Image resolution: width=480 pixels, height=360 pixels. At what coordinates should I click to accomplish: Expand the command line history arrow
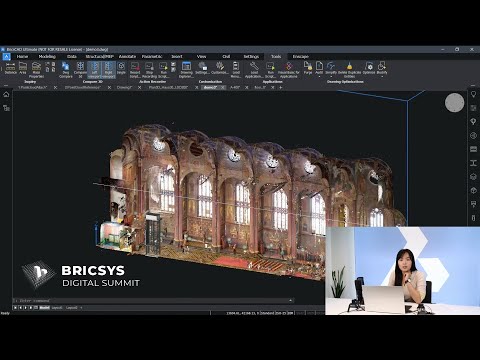(290, 301)
